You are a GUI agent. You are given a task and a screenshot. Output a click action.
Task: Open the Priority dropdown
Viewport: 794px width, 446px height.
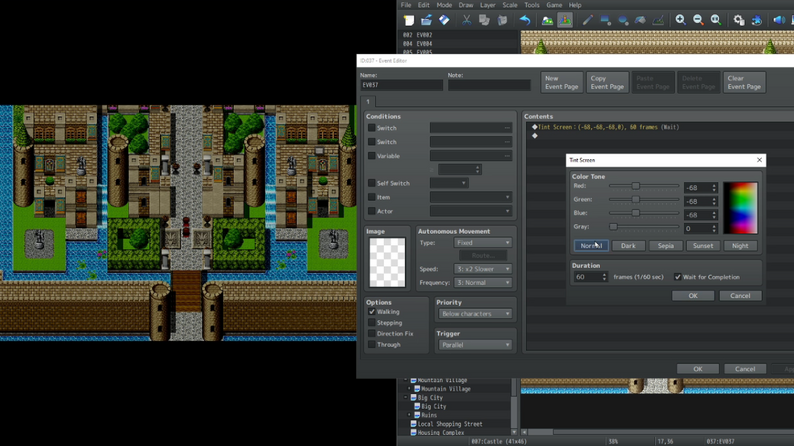coord(475,314)
